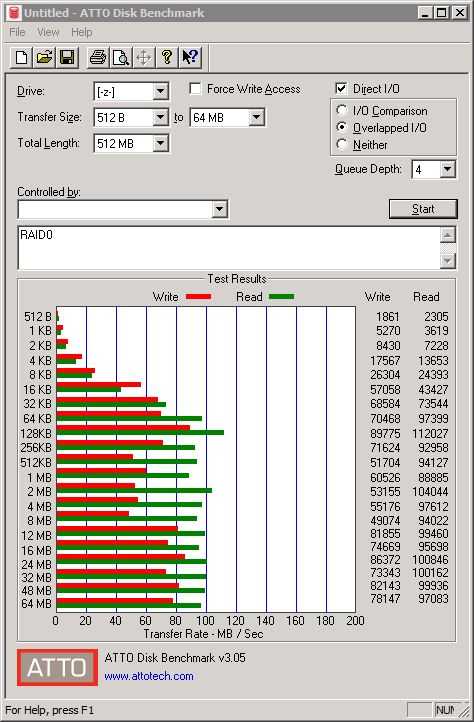Open the Total Length 512 MB dropdown
This screenshot has height=722, width=474.
click(x=160, y=143)
